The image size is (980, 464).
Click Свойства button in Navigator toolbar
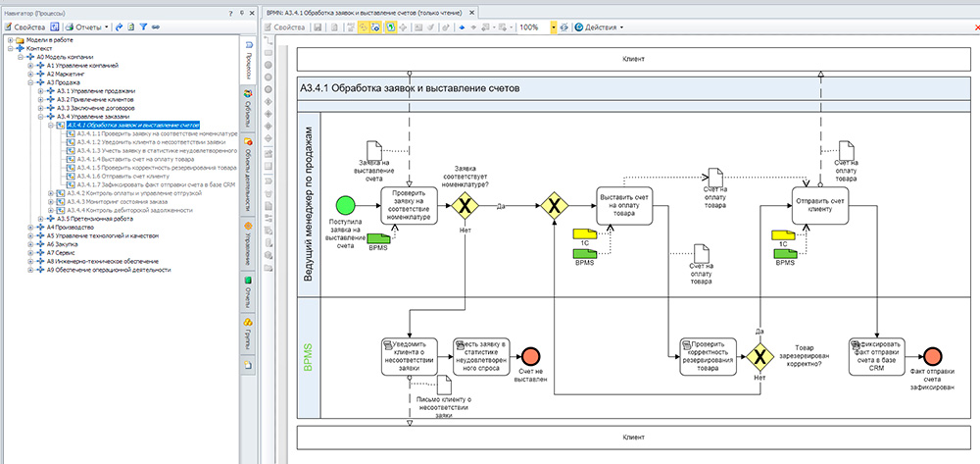tap(25, 27)
